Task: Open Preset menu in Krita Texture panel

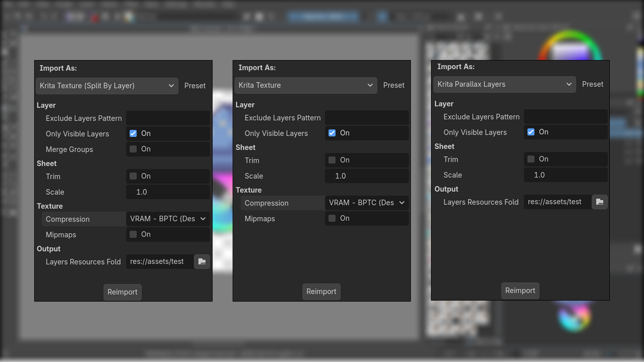Action: tap(394, 85)
